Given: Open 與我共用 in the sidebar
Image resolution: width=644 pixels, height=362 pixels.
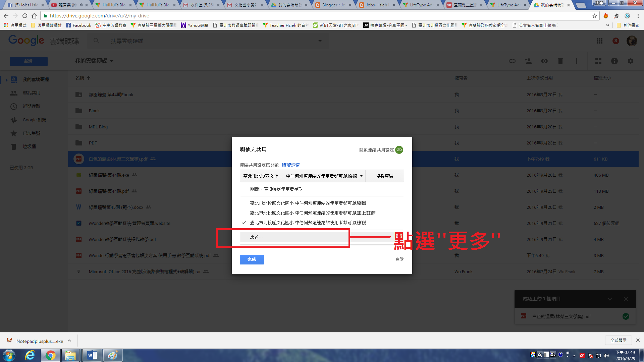Looking at the screenshot, I should pyautogui.click(x=32, y=93).
